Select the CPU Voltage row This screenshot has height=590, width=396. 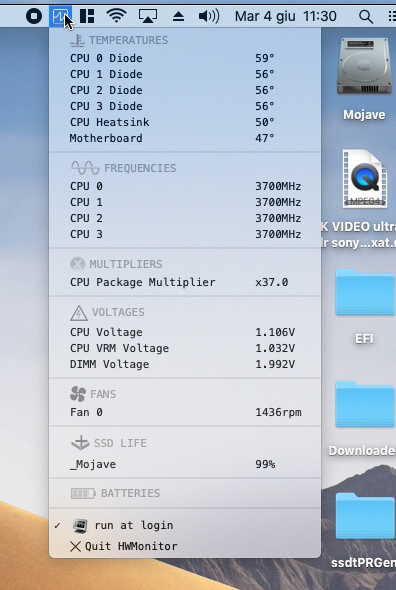(x=185, y=332)
